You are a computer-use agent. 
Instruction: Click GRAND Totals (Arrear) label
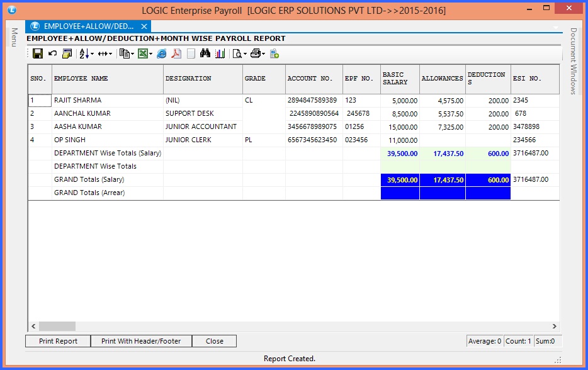pyautogui.click(x=89, y=193)
